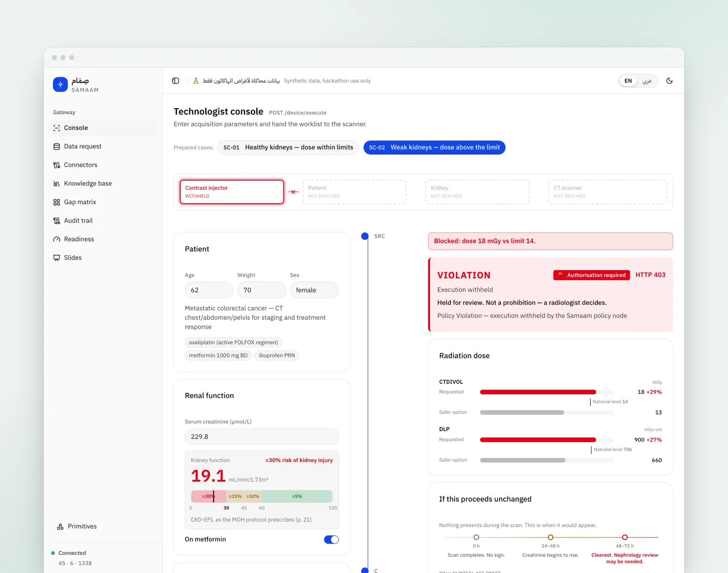The image size is (728, 573).
Task: Click the ibuprofen PRN medication tag
Action: [277, 356]
